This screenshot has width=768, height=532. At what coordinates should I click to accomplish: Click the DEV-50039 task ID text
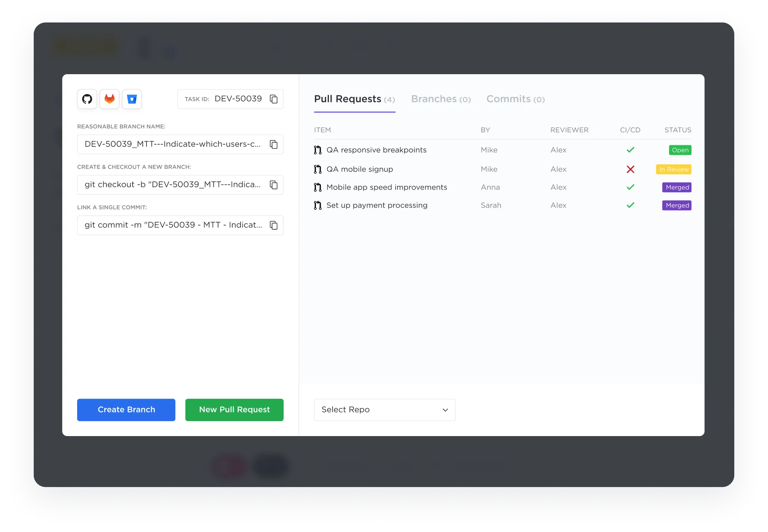point(238,99)
